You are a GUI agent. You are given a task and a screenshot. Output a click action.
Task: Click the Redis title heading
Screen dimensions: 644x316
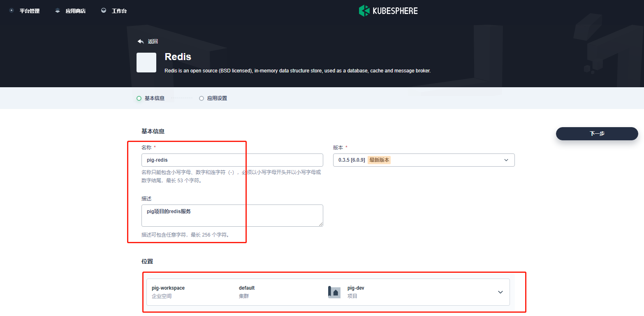point(178,57)
